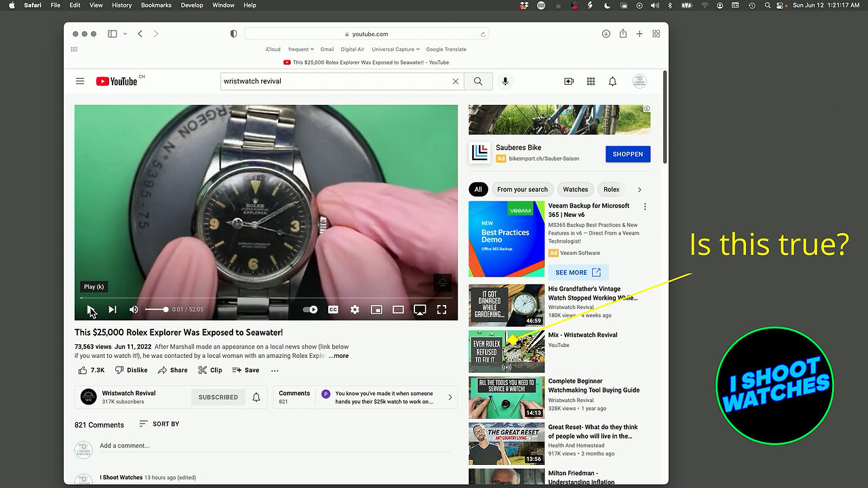Screen dimensions: 868x488
Task: Toggle channel notification bell beside SUBSCRIBED
Action: coord(256,397)
